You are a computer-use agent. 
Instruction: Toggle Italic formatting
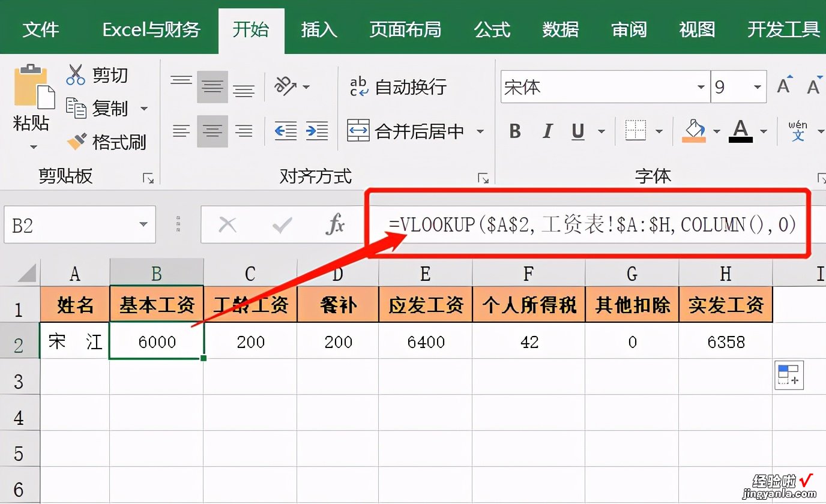(547, 131)
